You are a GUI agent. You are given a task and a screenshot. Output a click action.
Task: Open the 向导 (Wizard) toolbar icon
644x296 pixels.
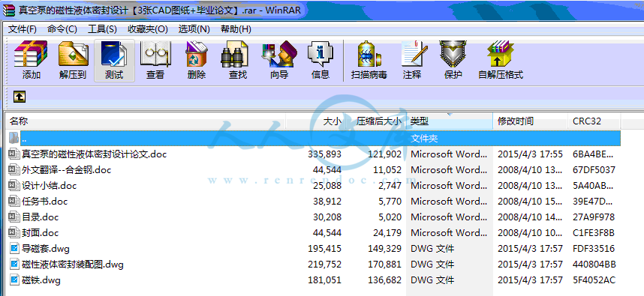point(279,54)
